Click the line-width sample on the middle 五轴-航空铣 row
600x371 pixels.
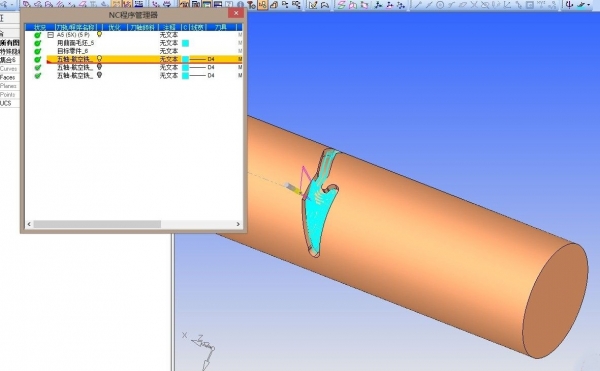point(198,67)
